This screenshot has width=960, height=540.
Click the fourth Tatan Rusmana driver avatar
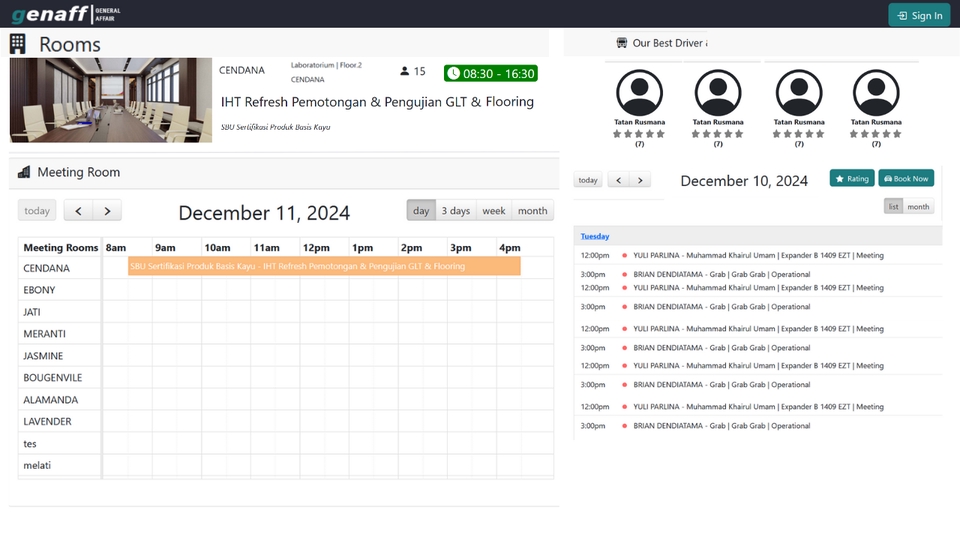point(876,92)
